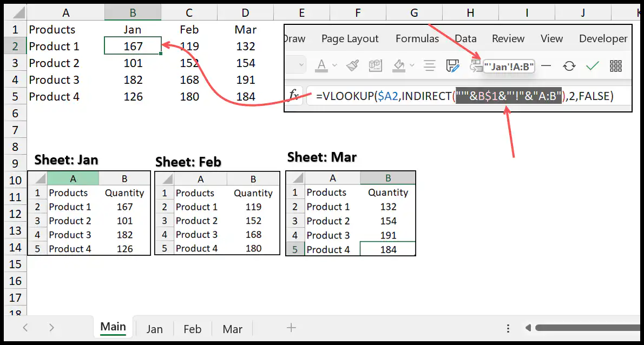Screen dimensions: 644x345
Task: Click the save-with-pencil icon
Action: [x=452, y=65]
